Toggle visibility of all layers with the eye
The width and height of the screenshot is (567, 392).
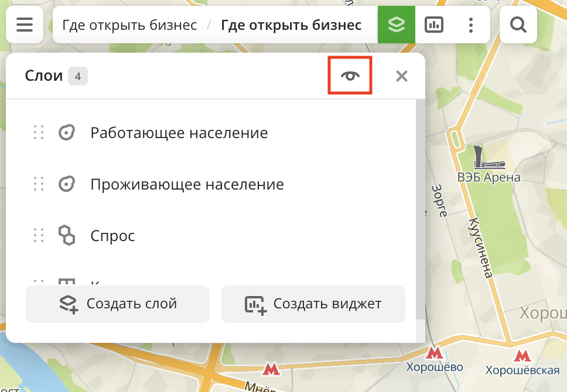pos(350,75)
